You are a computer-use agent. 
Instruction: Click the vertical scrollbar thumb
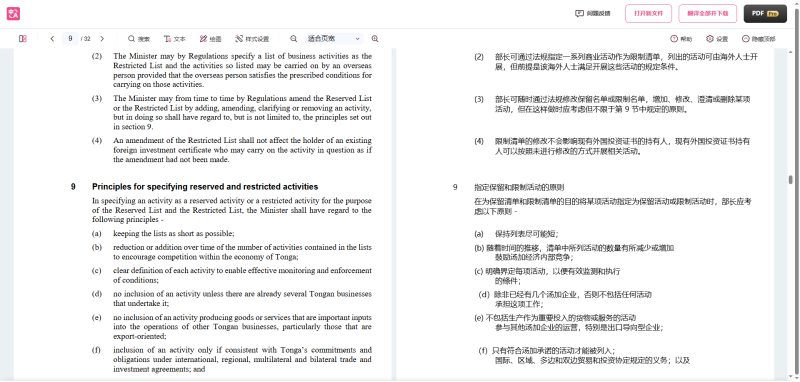(x=790, y=180)
